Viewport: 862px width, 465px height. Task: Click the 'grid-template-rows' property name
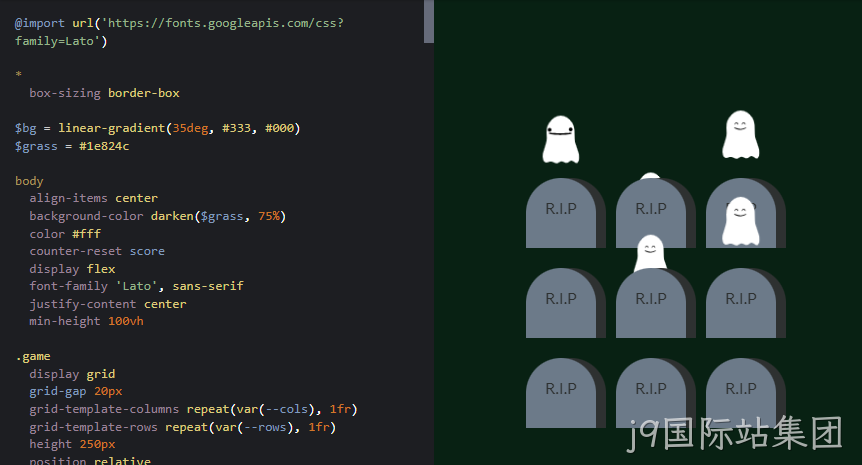pyautogui.click(x=93, y=427)
